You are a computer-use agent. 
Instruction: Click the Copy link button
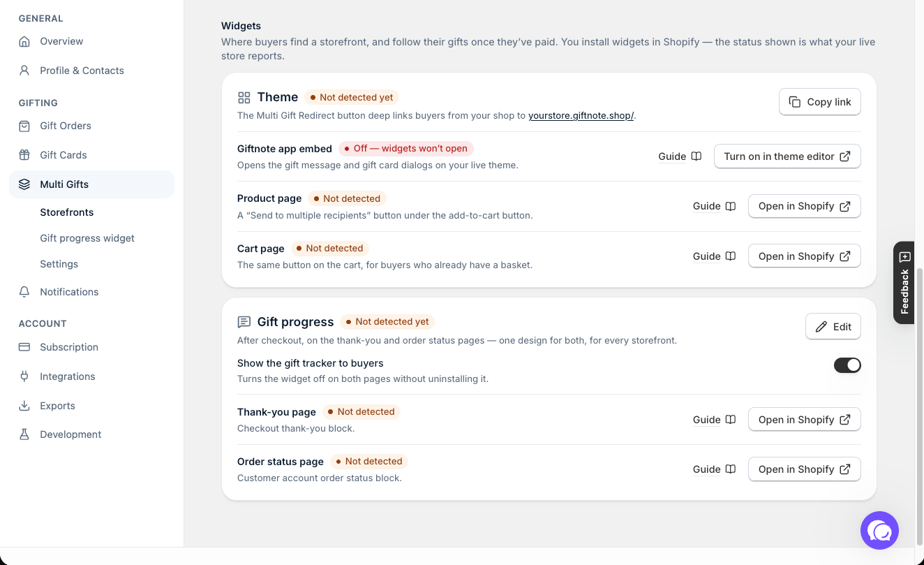[x=820, y=102]
